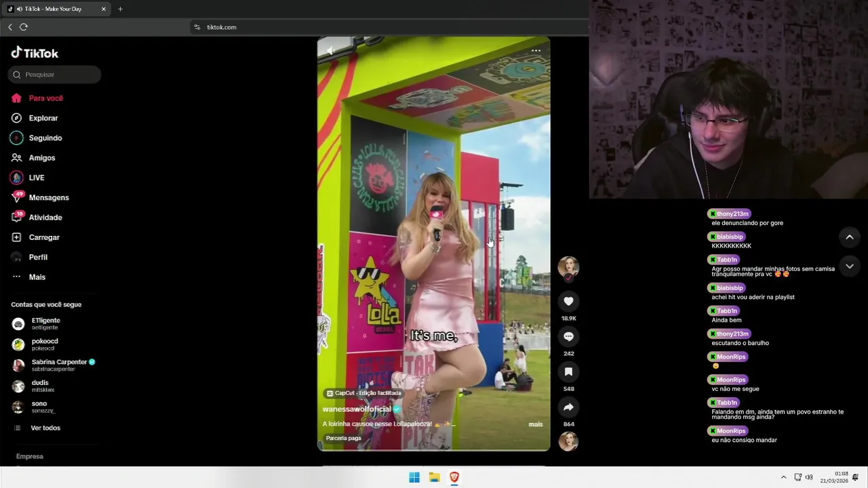Click chat username biabisbip above 'KKKKKKKKKK'

726,237
